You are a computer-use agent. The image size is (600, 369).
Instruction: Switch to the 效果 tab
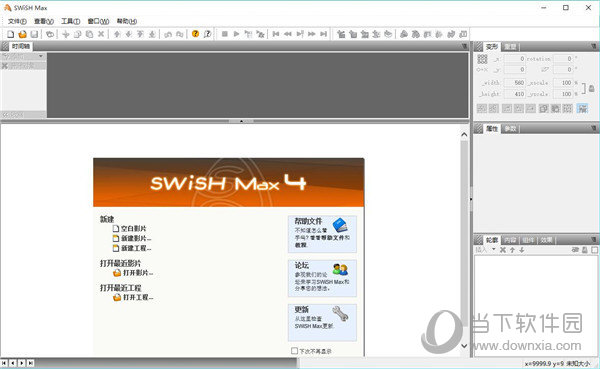coord(546,240)
